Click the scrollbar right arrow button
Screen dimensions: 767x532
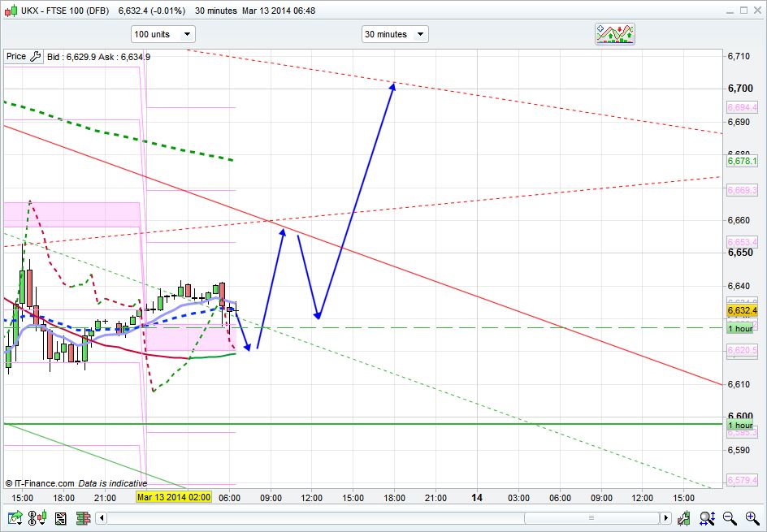666,517
